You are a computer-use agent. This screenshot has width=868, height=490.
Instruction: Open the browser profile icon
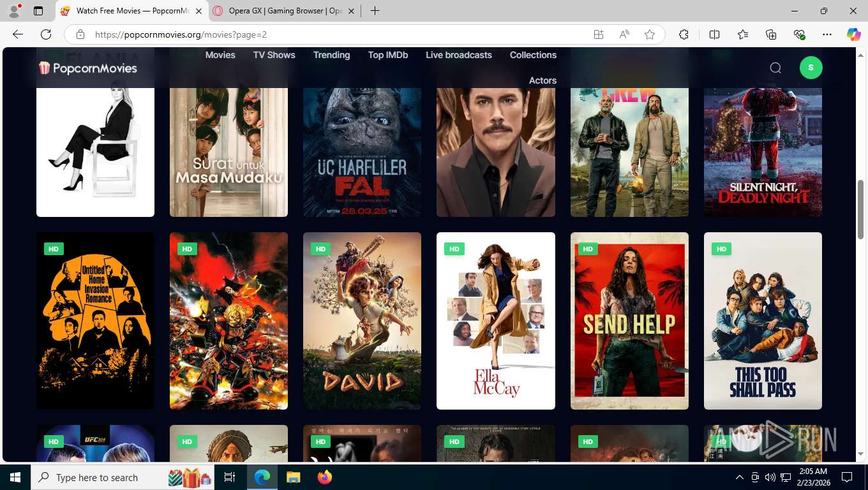pos(14,11)
